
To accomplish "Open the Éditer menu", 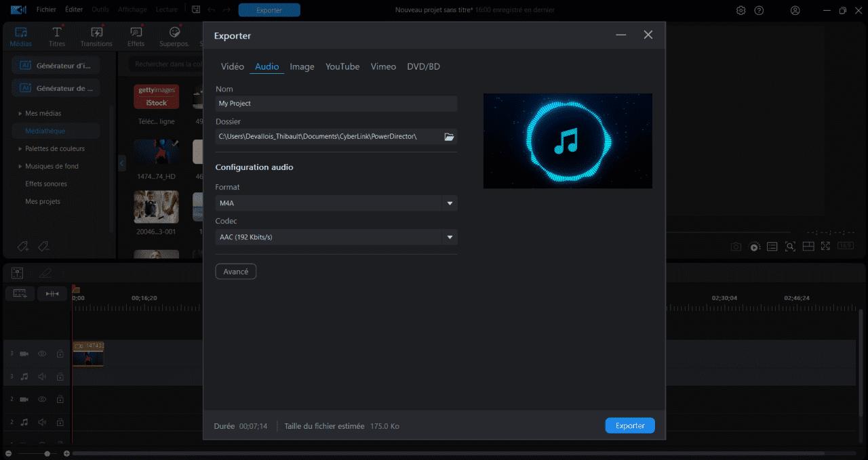I will click(74, 9).
